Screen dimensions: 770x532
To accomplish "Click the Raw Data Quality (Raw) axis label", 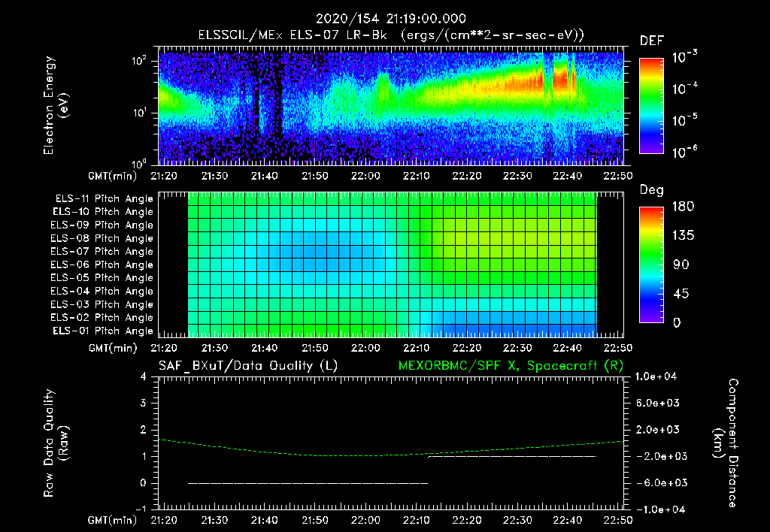I will coord(56,443).
